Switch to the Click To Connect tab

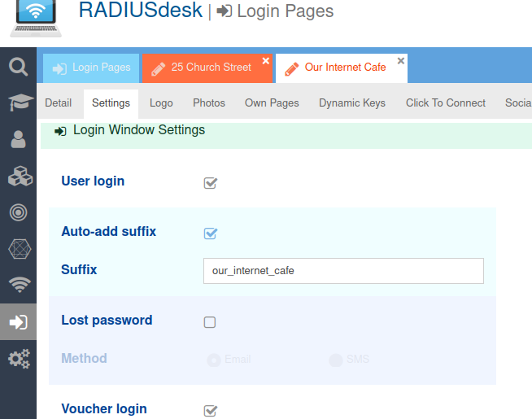[x=445, y=103]
